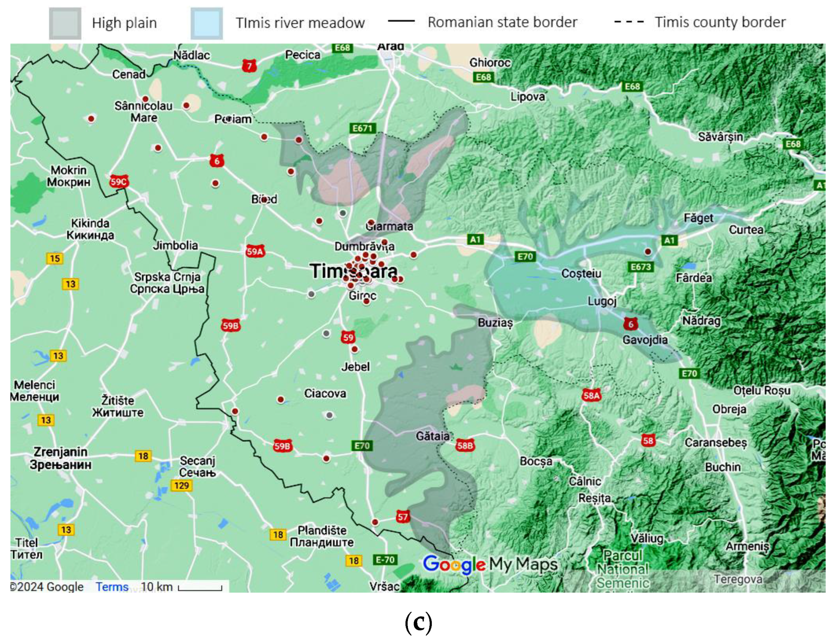Click the green E673 road sign

641,267
